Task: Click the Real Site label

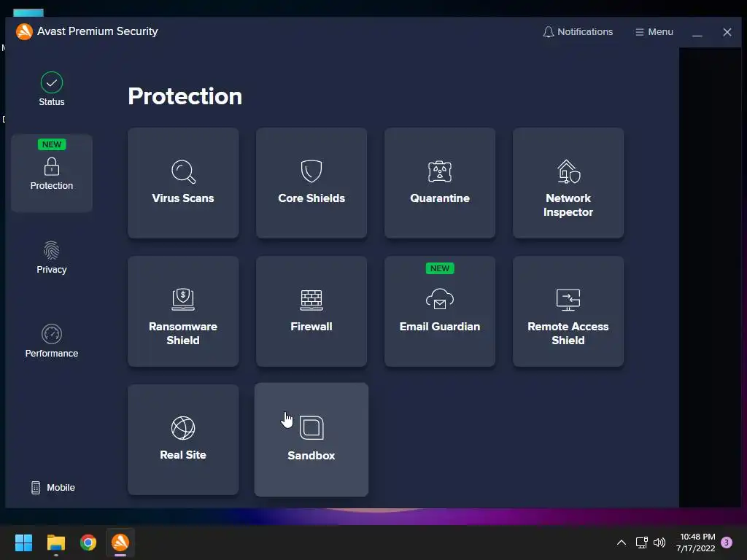Action: (183, 455)
